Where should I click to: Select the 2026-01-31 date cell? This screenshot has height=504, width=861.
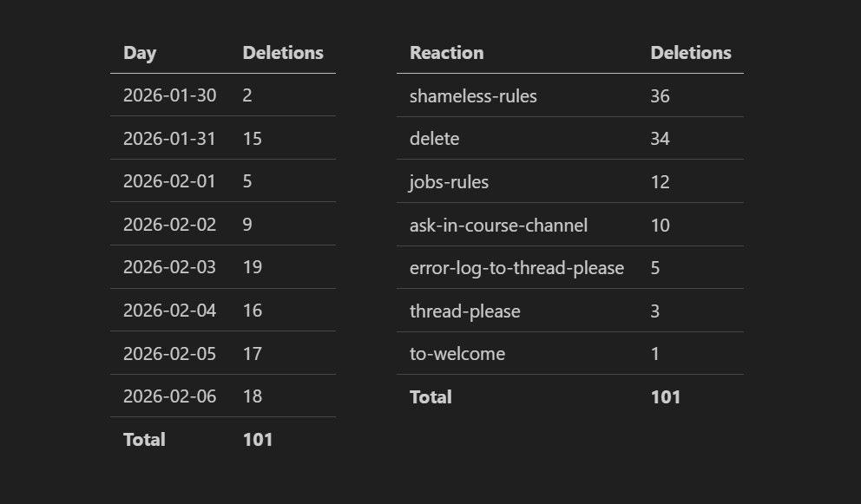[x=170, y=139]
